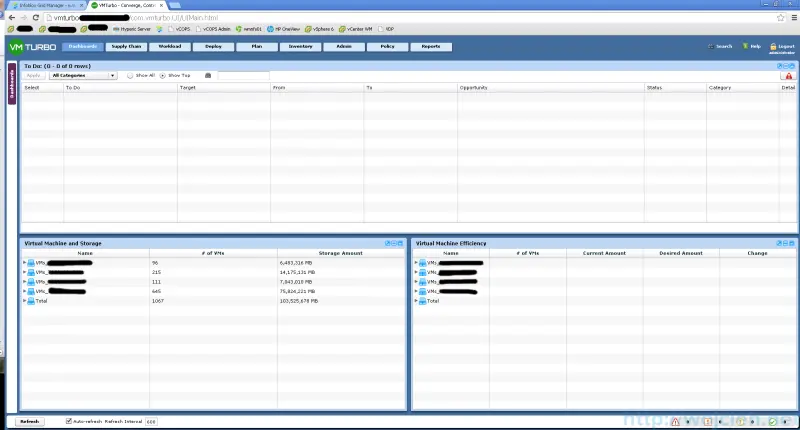800x430 pixels.
Task: Open the vCOPS bookmark
Action: pyautogui.click(x=180, y=29)
